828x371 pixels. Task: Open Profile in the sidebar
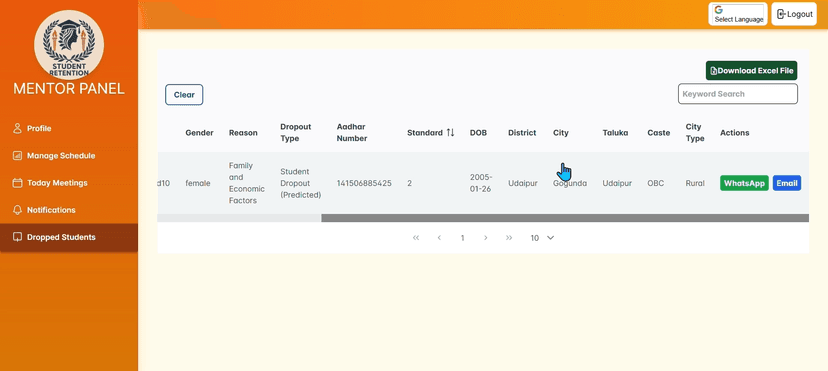[x=69, y=128]
